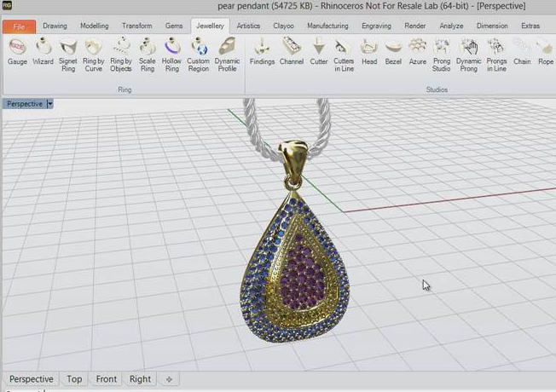556x392 pixels.
Task: Open the Chain studio
Action: [522, 52]
